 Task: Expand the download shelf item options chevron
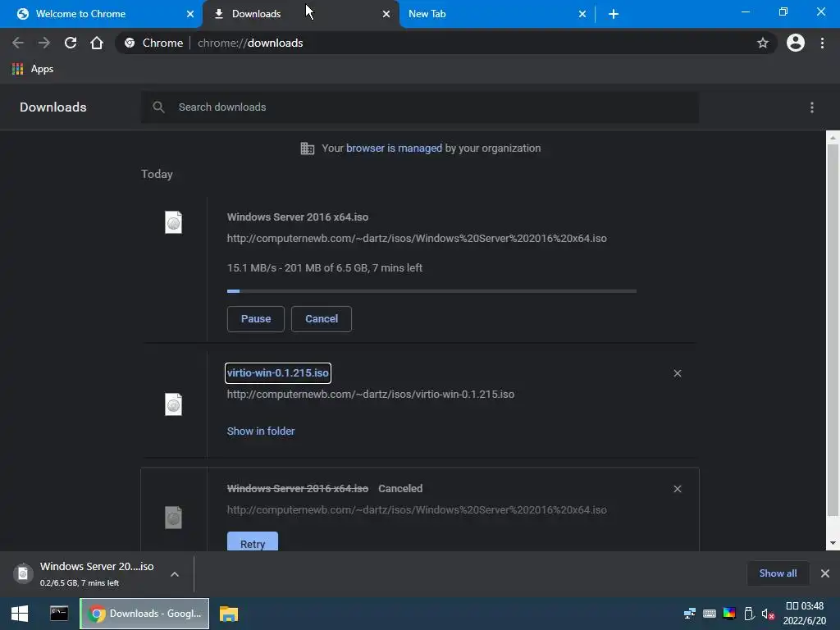[x=175, y=574]
